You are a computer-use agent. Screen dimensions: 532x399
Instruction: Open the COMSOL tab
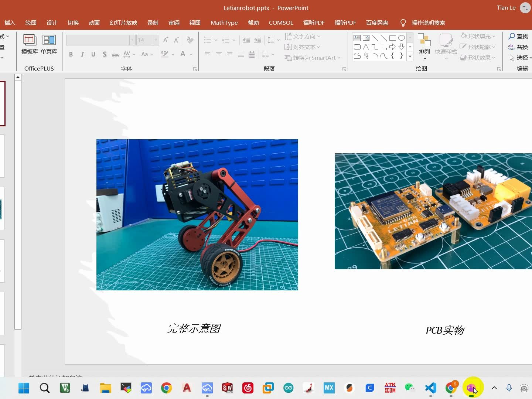281,23
